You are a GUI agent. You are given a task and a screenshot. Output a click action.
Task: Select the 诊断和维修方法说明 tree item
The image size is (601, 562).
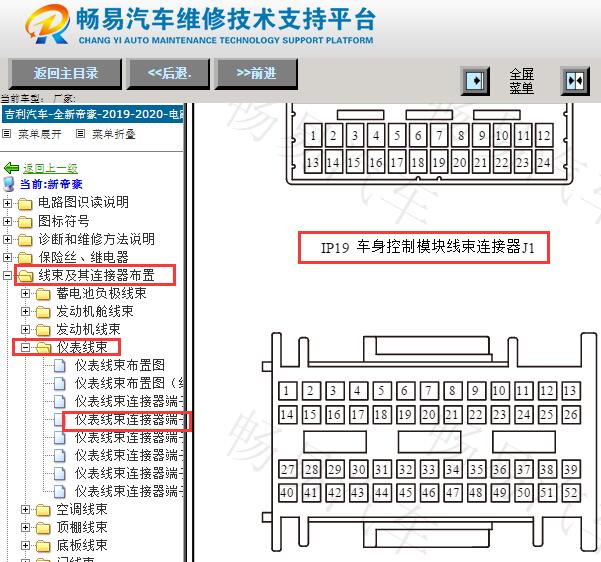(x=96, y=239)
